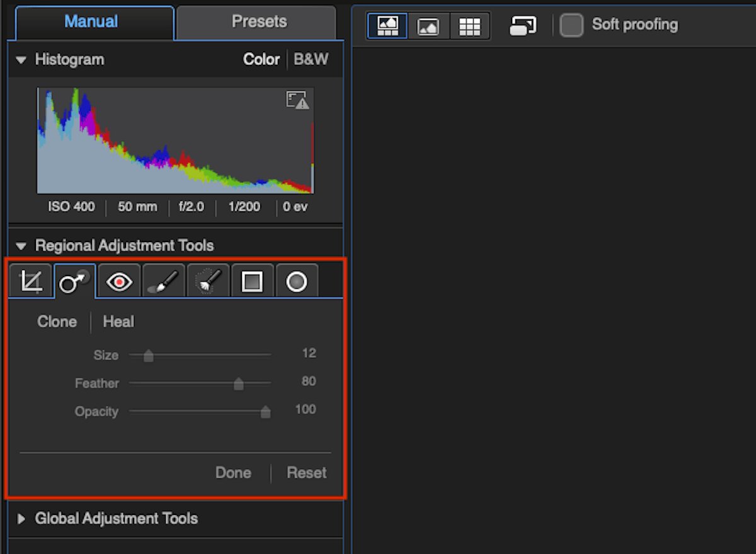The image size is (756, 554).
Task: Open the Manual tab
Action: [90, 21]
